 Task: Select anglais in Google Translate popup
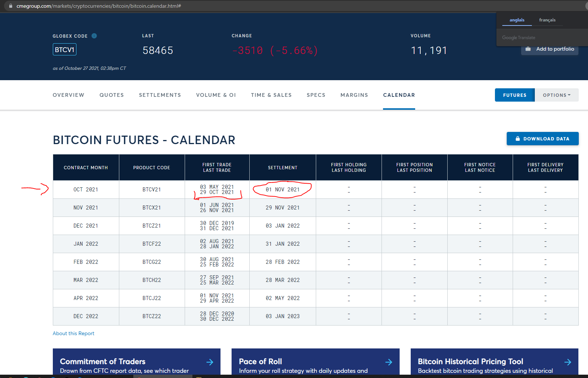517,20
